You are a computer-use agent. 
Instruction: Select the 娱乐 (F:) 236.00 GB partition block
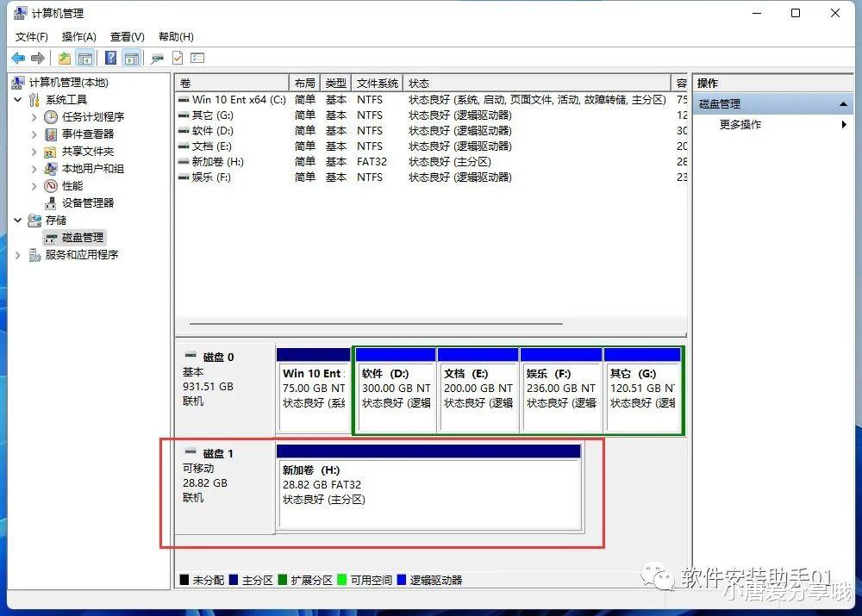coord(561,390)
